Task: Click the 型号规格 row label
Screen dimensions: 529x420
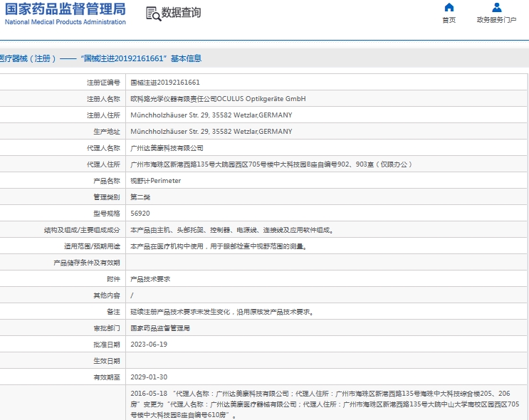Action: click(107, 214)
